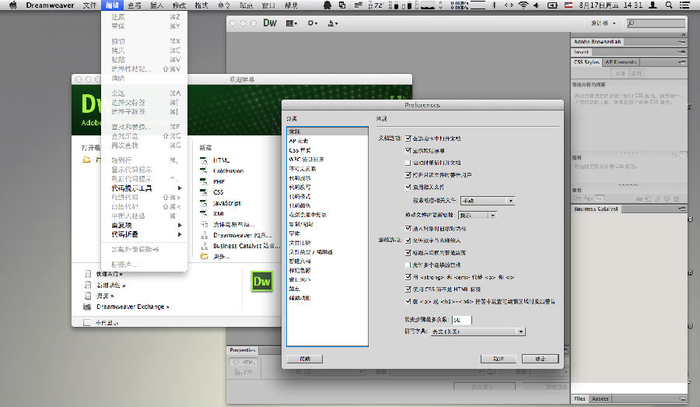Click the 确定 button in Preferences

point(540,359)
